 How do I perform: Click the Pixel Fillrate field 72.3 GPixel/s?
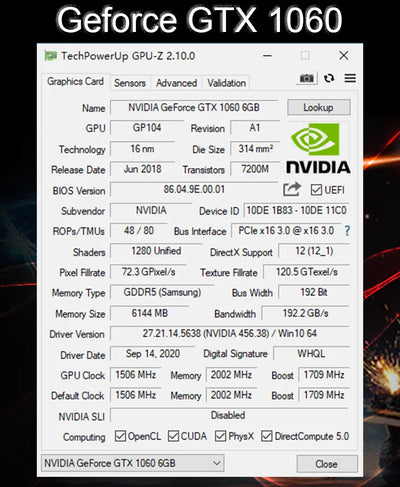(148, 272)
